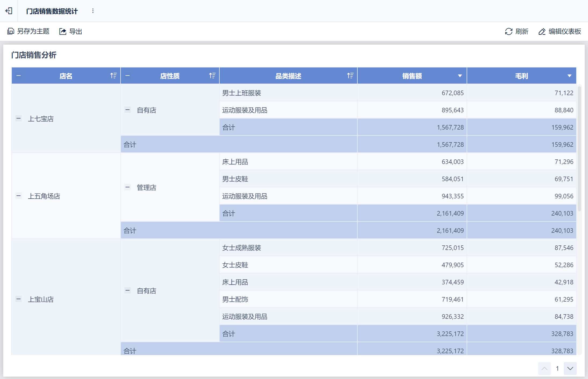
Task: Collapse all rows via 店名 header minus
Action: tap(19, 76)
